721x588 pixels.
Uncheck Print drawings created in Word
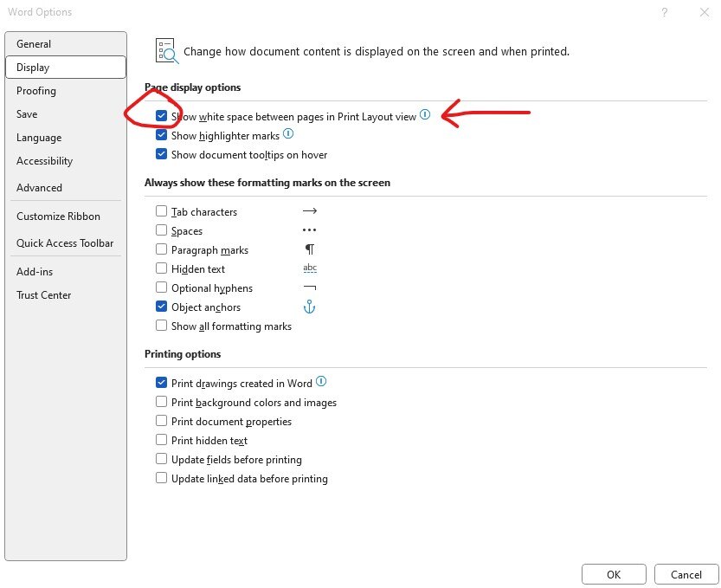(161, 383)
